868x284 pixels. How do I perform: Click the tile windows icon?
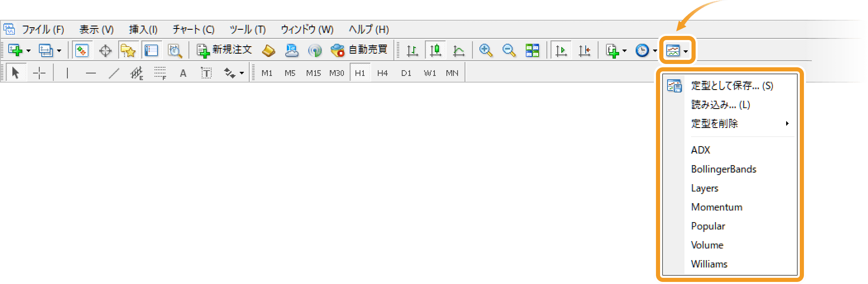click(532, 50)
